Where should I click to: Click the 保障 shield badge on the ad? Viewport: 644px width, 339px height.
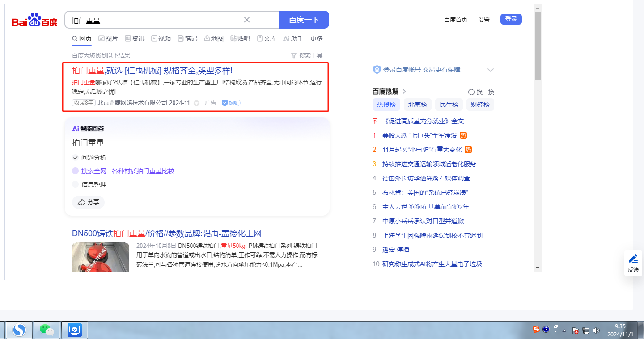(x=231, y=103)
